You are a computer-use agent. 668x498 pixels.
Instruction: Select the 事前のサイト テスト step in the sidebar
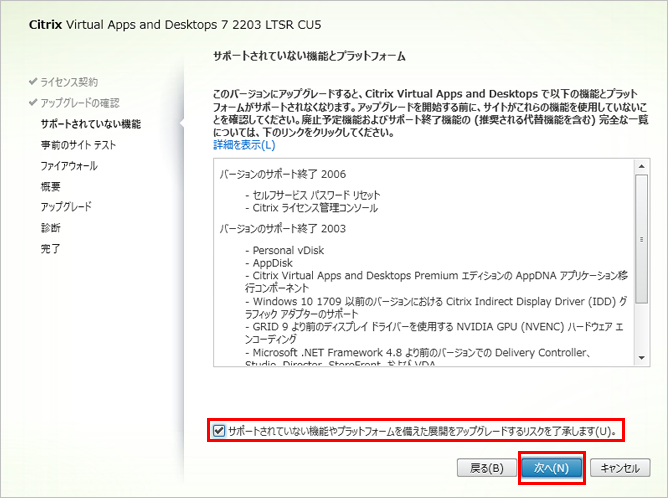click(x=78, y=145)
